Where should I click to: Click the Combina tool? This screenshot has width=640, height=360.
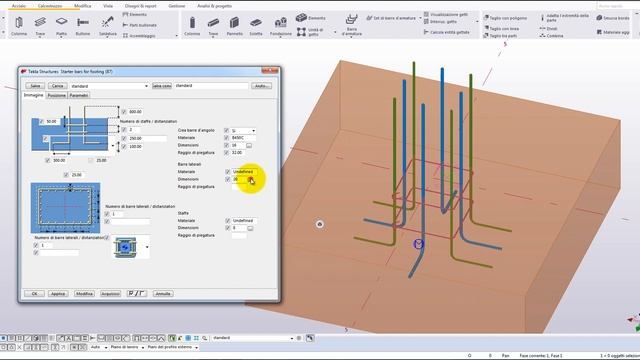(551, 36)
